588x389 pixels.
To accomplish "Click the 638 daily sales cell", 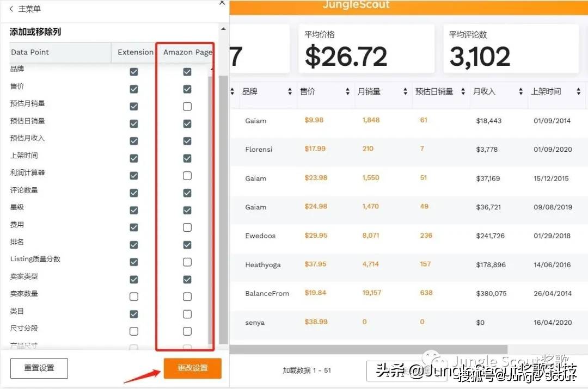I will pos(426,292).
